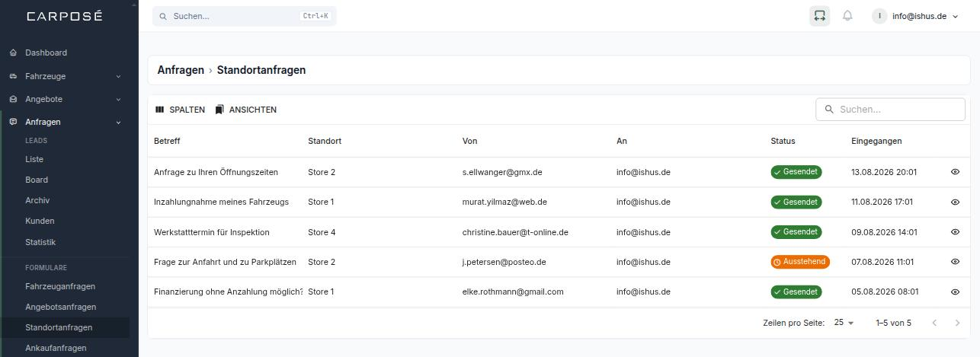View the Finanzierung request via eye icon

[x=955, y=292]
